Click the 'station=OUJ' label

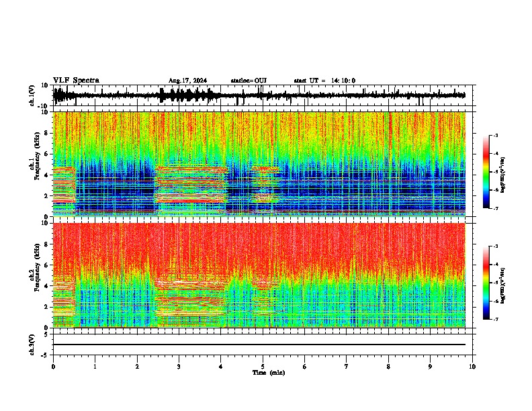click(249, 81)
